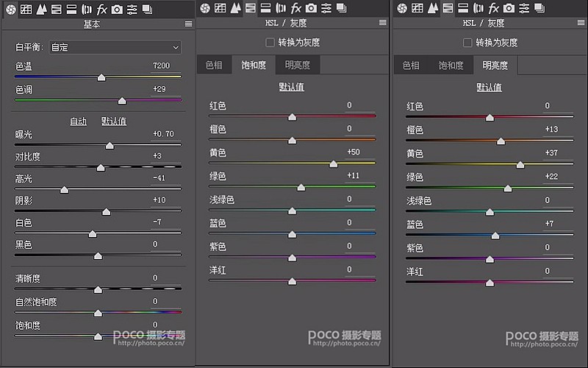Click Camera Calibration icon in the 饱和度 panel

(x=311, y=8)
